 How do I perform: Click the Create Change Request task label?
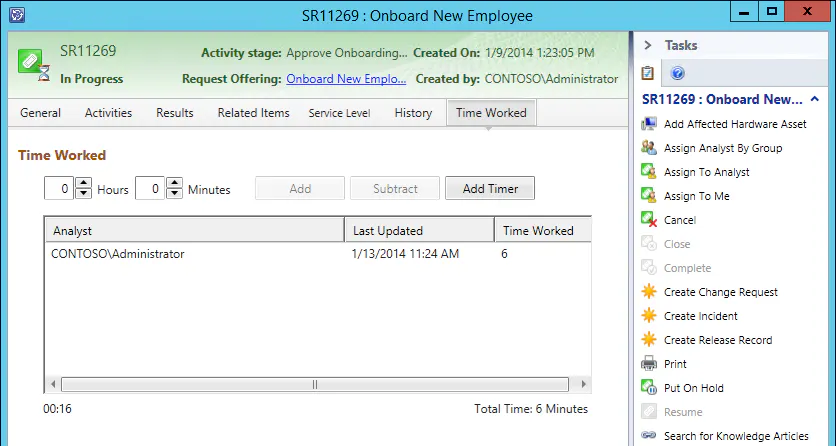pyautogui.click(x=721, y=292)
